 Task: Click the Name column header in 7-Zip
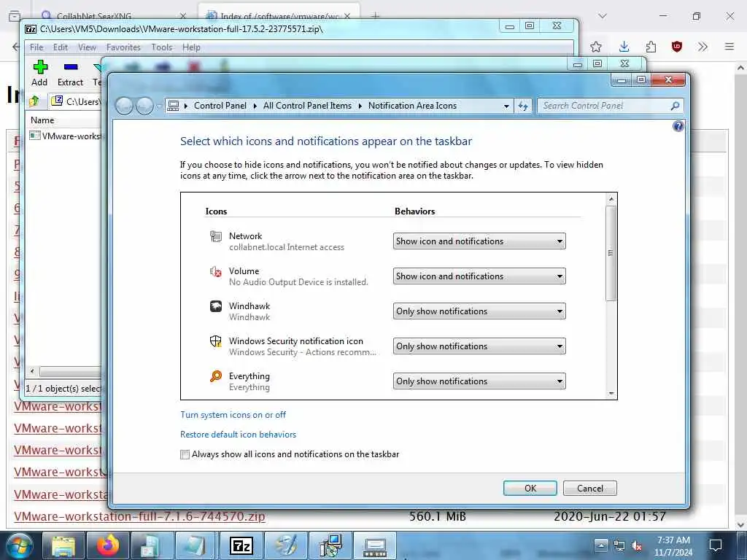tap(42, 120)
